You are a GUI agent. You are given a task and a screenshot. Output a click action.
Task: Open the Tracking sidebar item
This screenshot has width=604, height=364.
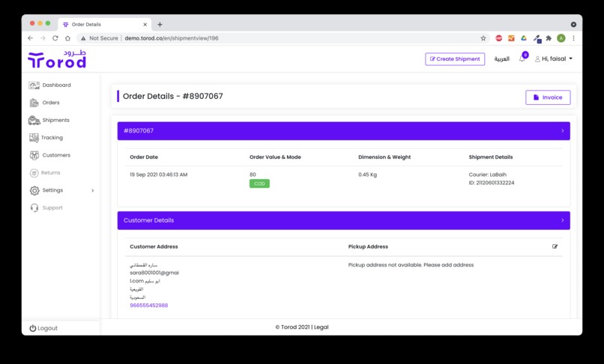tap(46, 138)
